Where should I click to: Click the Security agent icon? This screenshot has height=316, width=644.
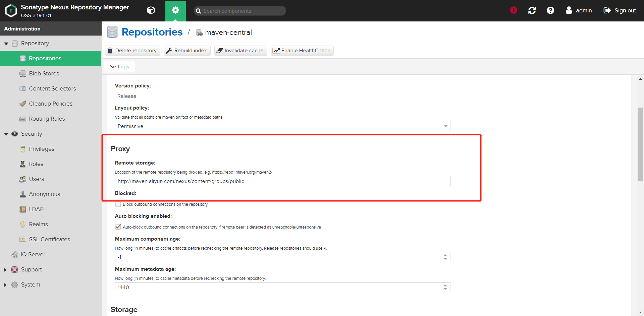15,134
